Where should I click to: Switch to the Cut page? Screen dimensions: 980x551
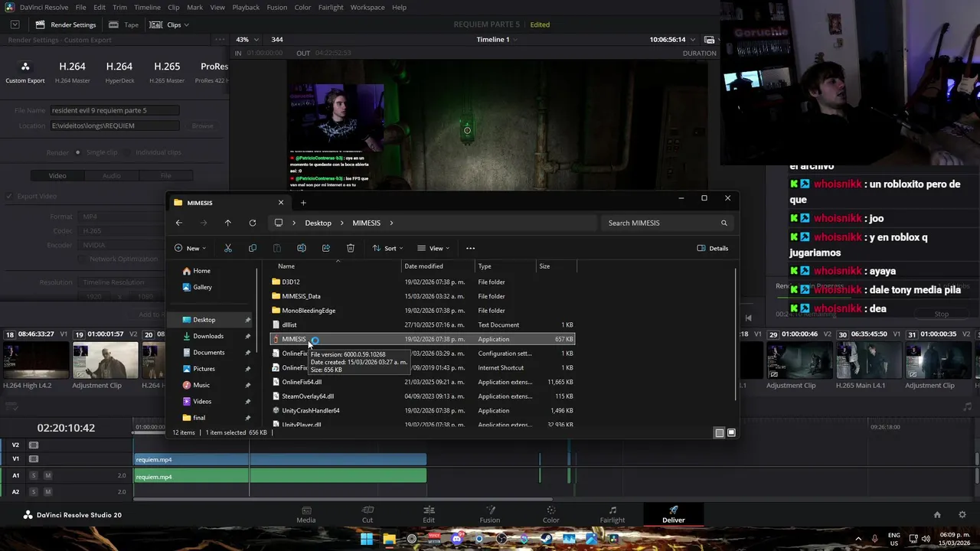367,514
